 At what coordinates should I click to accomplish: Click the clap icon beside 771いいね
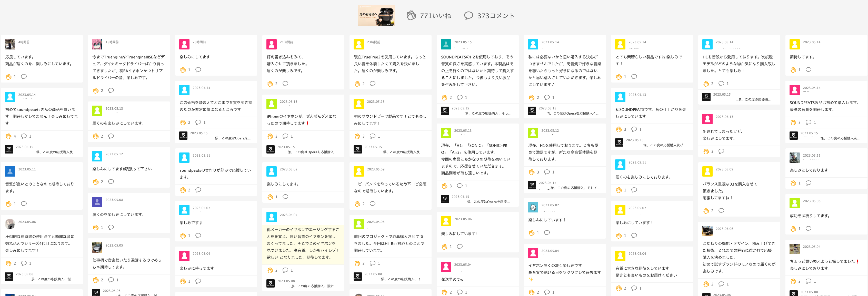(x=411, y=15)
